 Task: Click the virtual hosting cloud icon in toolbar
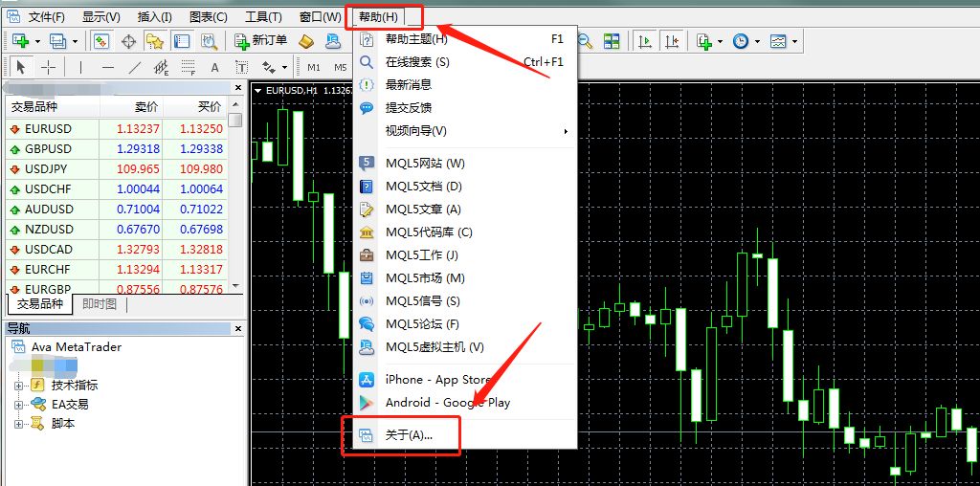click(x=332, y=41)
